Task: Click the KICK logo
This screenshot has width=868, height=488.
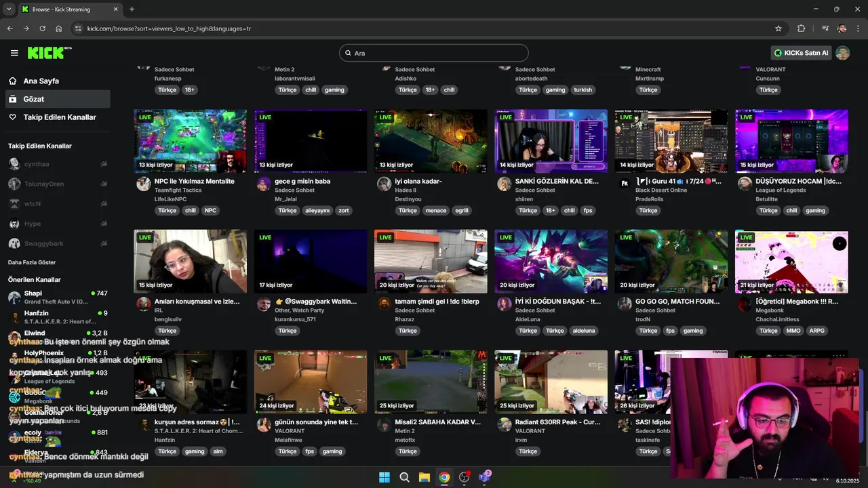Action: (x=50, y=53)
